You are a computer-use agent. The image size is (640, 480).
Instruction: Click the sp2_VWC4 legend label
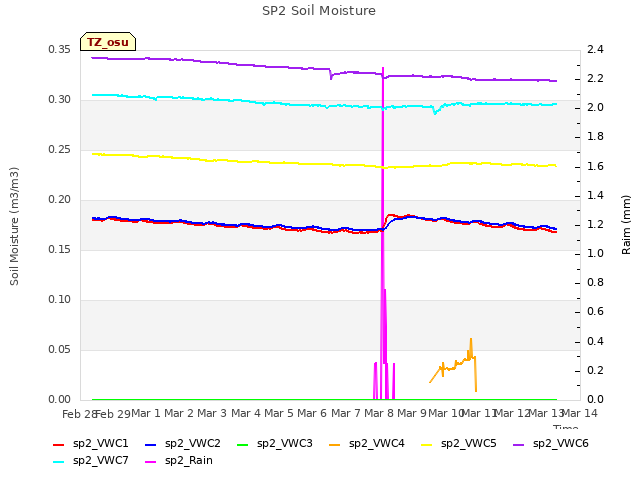[x=377, y=443]
